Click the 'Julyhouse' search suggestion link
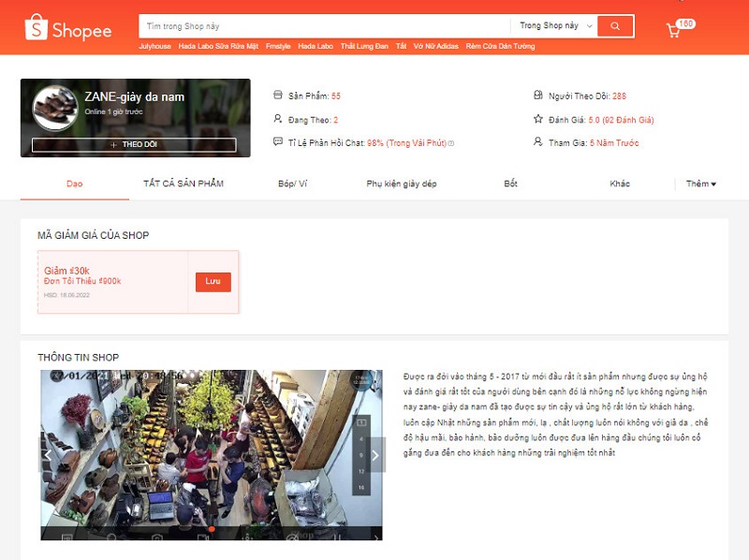The width and height of the screenshot is (749, 560). 155,46
